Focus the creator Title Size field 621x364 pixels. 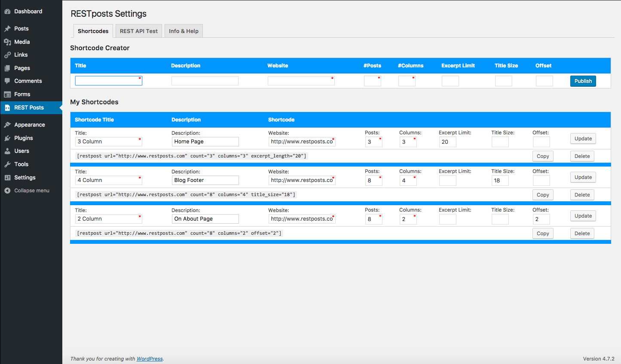[x=504, y=81]
